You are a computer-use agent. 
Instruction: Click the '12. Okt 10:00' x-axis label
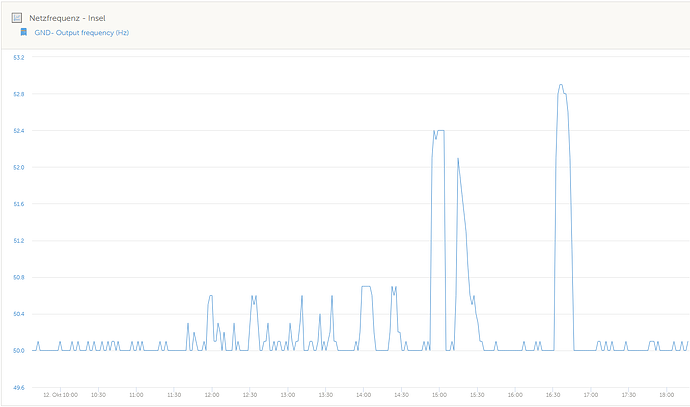click(x=60, y=395)
